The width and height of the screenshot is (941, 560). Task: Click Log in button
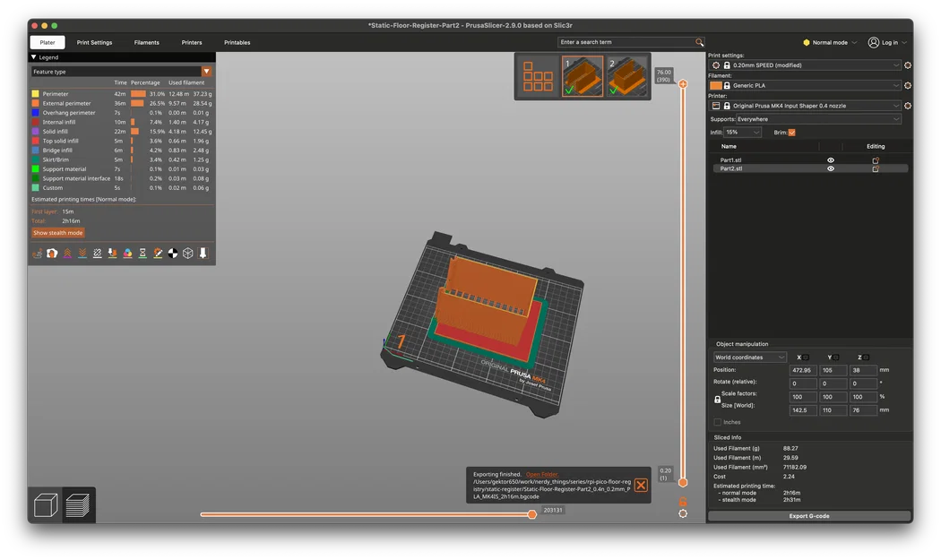pos(889,43)
